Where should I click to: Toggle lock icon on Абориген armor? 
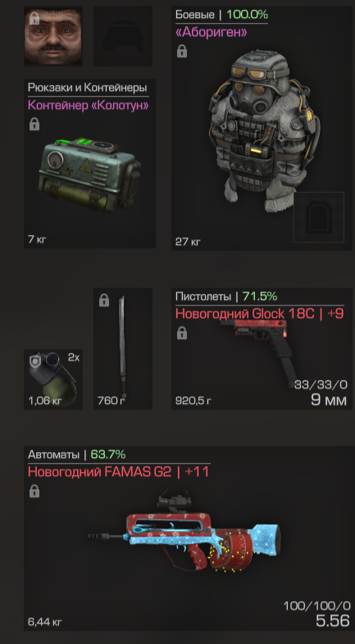tap(182, 52)
